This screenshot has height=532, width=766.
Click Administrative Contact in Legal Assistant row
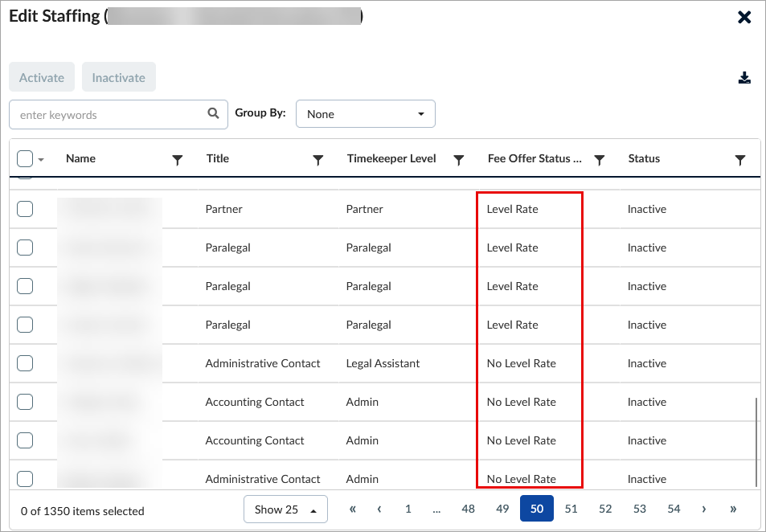pos(262,363)
